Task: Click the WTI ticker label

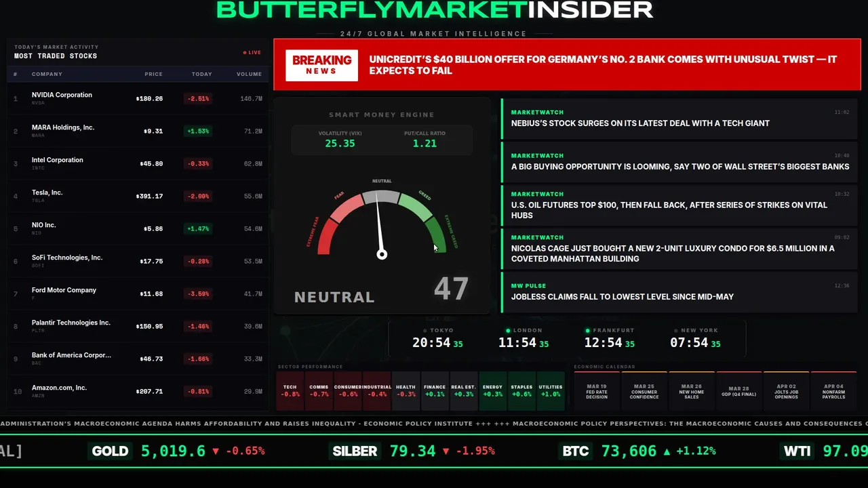Action: pyautogui.click(x=797, y=451)
